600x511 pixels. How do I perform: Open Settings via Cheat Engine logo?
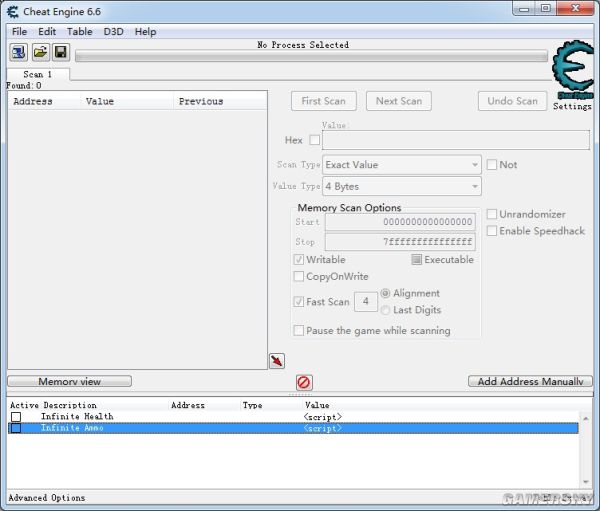[x=572, y=68]
